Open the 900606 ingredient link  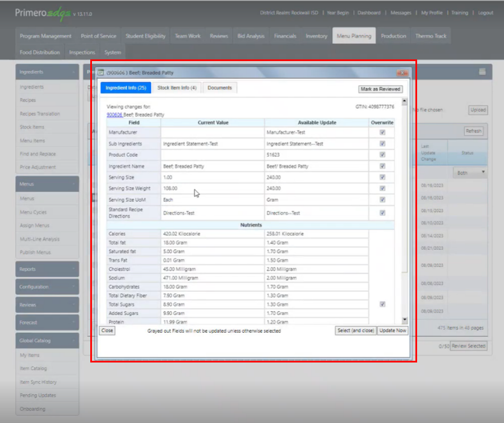(114, 114)
